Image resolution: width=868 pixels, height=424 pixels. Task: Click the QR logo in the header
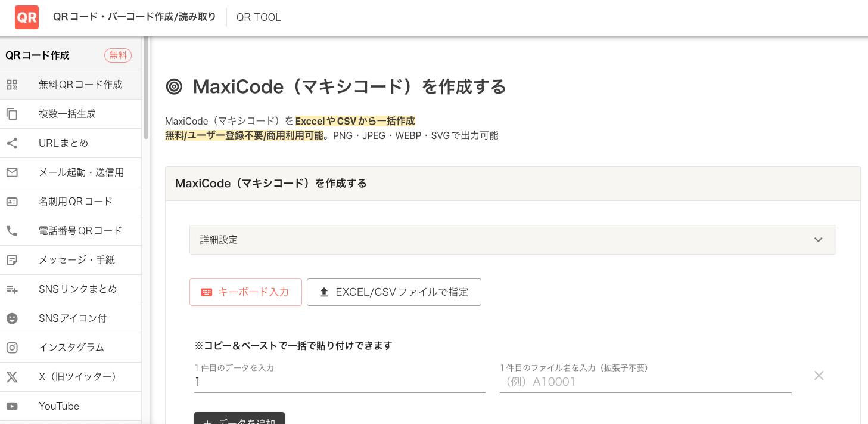pos(26,17)
